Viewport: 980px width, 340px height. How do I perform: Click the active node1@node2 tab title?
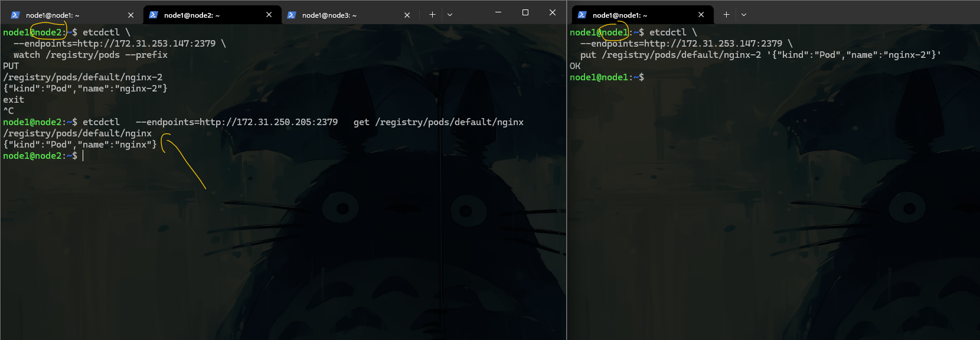pyautogui.click(x=192, y=15)
